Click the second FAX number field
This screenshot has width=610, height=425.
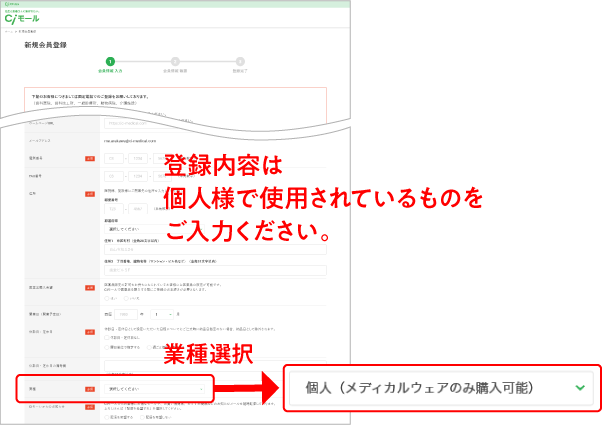tap(138, 176)
